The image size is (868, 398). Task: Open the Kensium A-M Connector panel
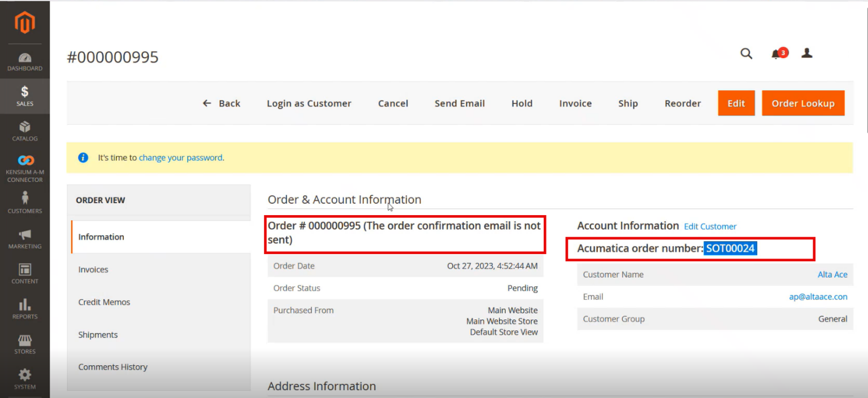25,167
